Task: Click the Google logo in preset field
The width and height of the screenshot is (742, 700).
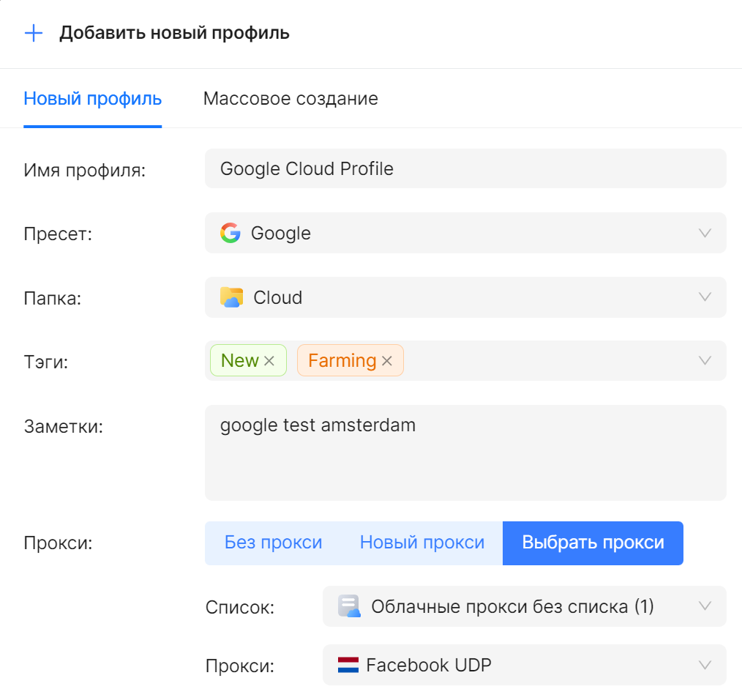Action: click(230, 234)
